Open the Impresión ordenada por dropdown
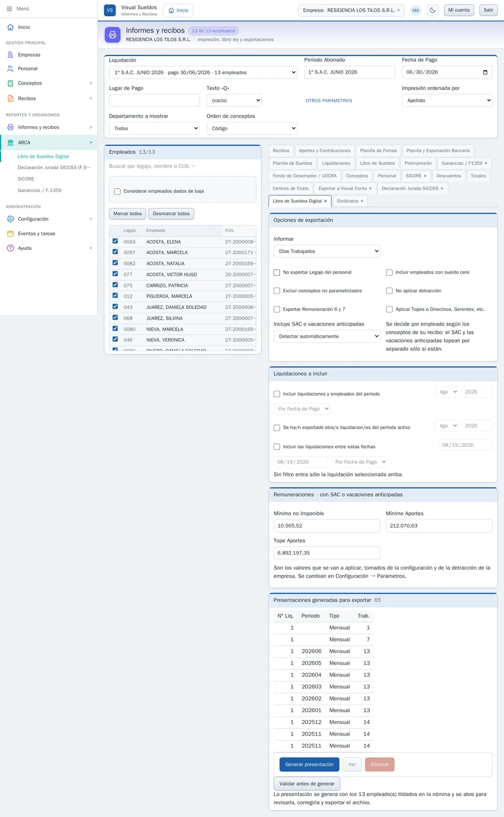This screenshot has width=504, height=817. tap(447, 100)
